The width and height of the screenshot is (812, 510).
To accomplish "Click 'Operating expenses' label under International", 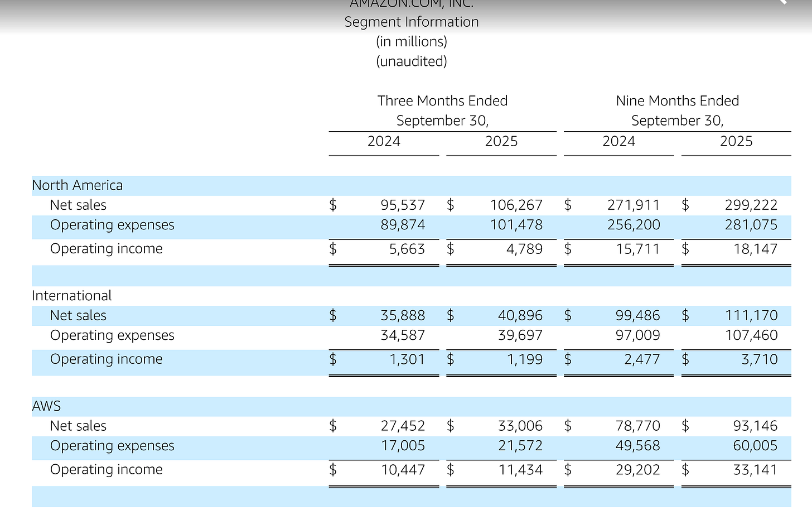I will coord(112,335).
